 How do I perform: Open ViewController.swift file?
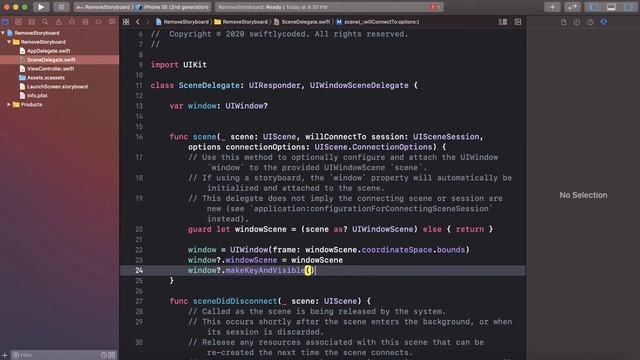pos(51,69)
